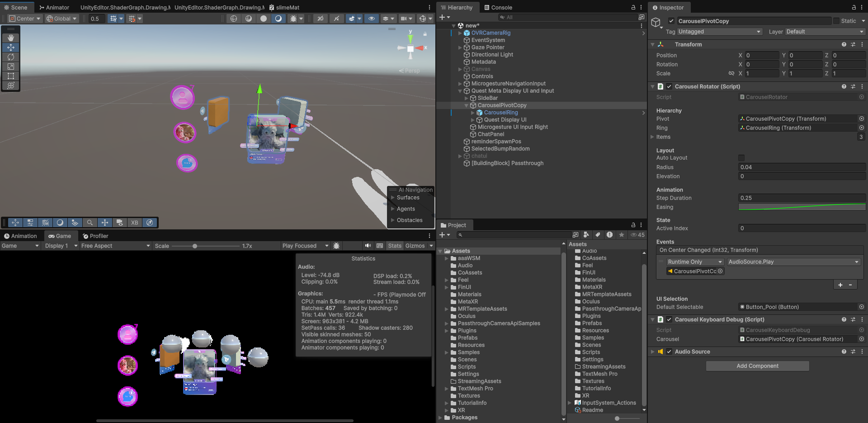Image resolution: width=868 pixels, height=423 pixels.
Task: Click the Gizmos button in Game view
Action: [415, 246]
